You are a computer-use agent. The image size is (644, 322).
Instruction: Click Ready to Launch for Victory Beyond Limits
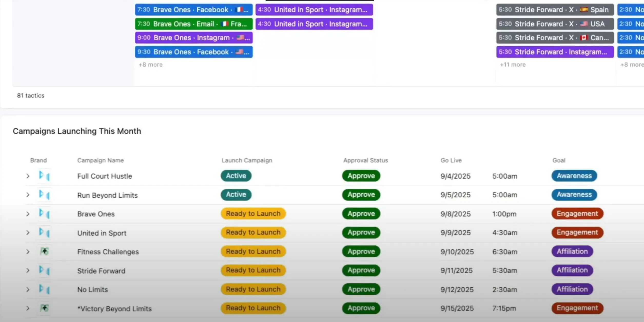(253, 308)
